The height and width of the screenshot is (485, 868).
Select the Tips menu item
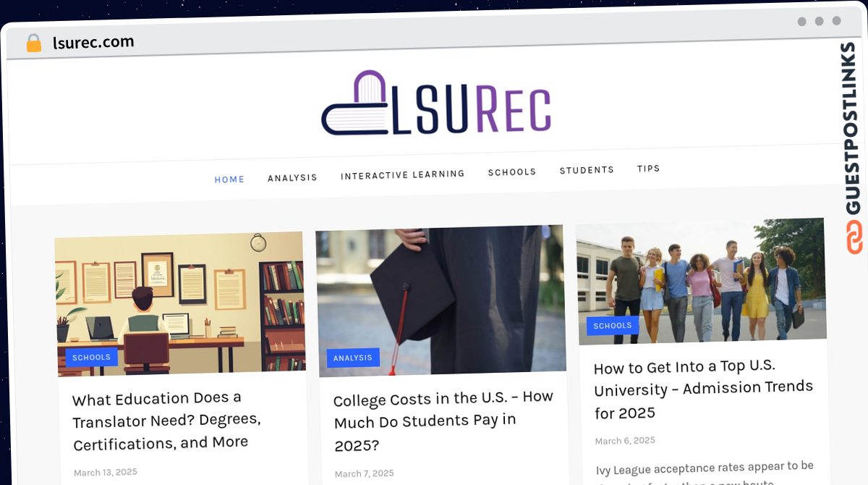click(649, 168)
